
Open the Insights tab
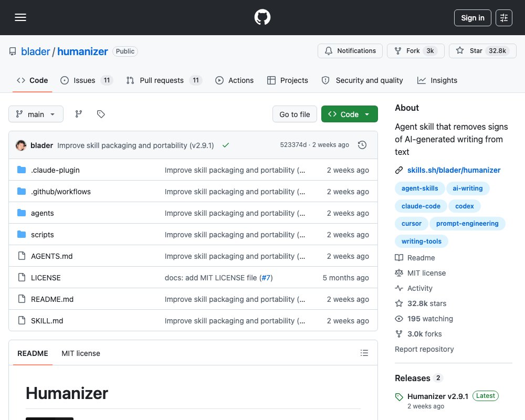pyautogui.click(x=437, y=80)
